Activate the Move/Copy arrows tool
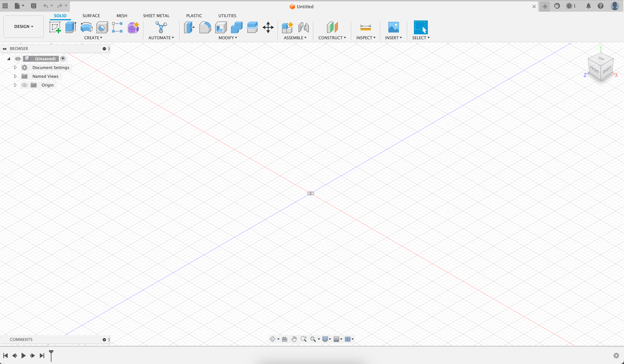Screen dimensions: 624x364 coord(268,27)
